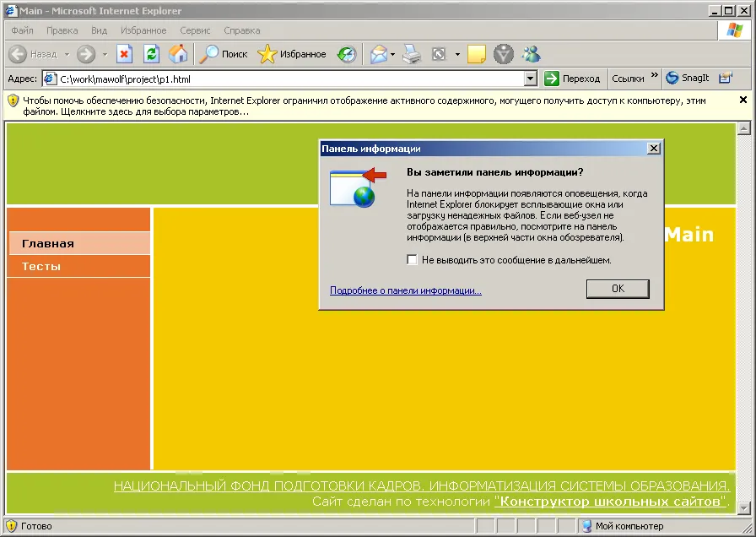Click the Mail envelope icon

click(379, 54)
